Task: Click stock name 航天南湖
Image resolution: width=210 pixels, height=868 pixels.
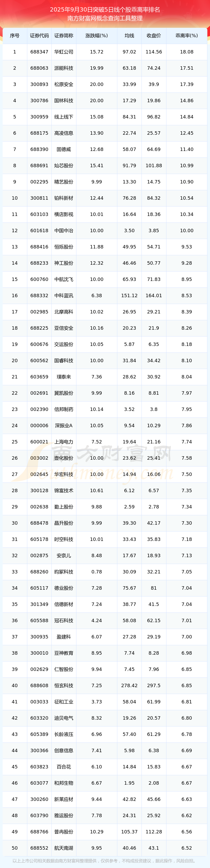Action: click(64, 848)
